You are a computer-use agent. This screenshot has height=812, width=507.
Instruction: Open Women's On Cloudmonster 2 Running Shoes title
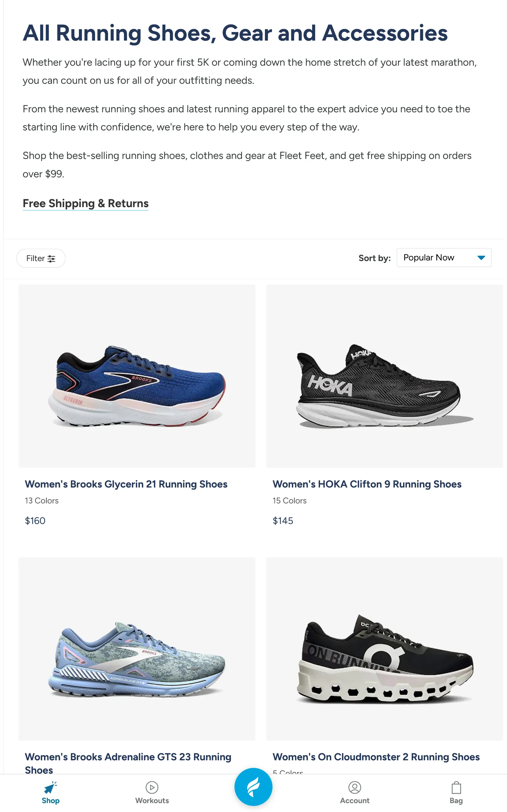coord(376,756)
